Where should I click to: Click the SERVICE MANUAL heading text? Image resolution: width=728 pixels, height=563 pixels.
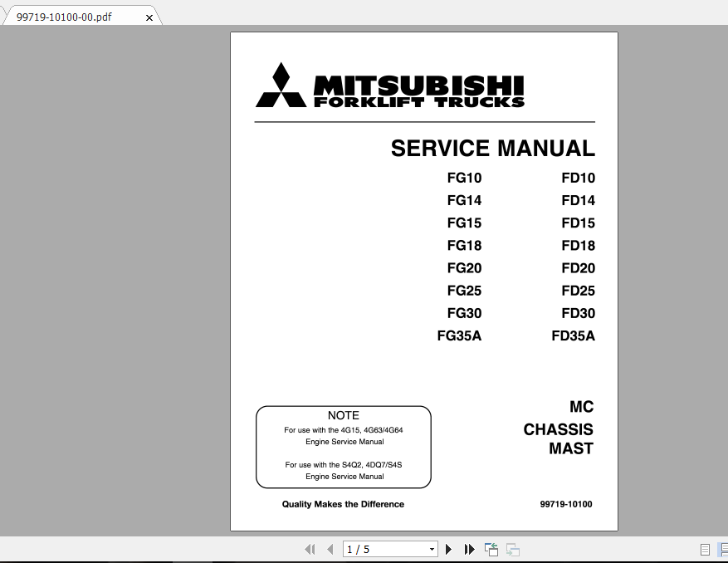tap(492, 149)
